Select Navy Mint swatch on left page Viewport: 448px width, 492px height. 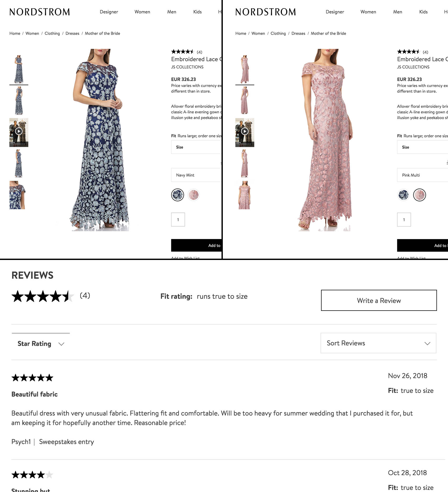pyautogui.click(x=178, y=195)
